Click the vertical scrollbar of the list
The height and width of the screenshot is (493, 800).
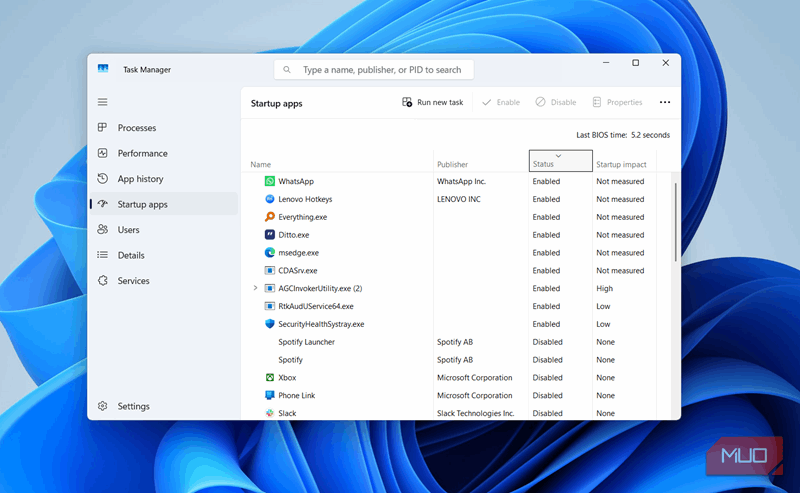[x=676, y=222]
